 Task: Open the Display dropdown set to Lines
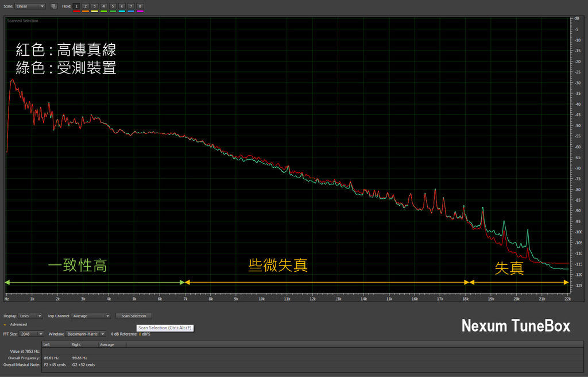coord(30,316)
